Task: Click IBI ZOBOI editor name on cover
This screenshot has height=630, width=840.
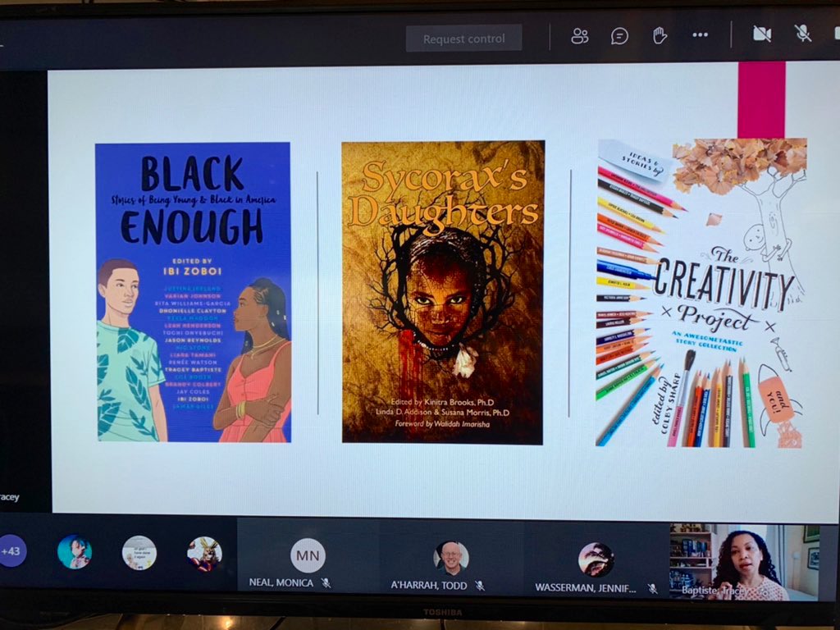Action: click(192, 271)
